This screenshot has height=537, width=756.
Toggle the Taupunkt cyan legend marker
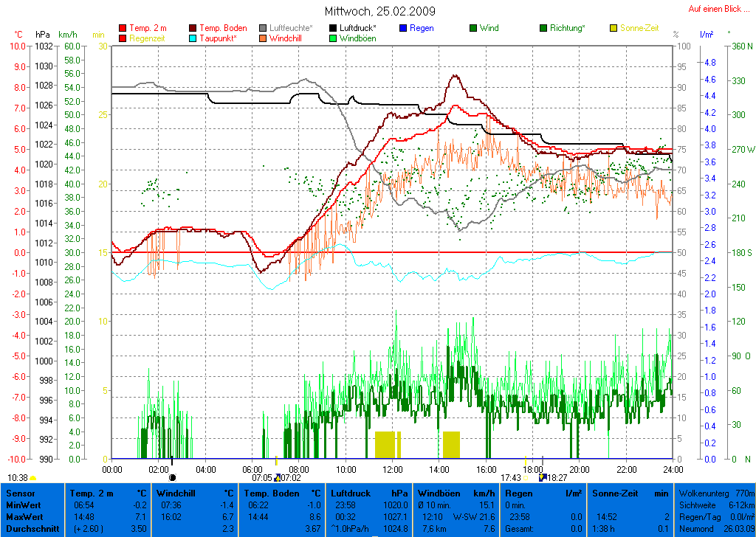click(x=193, y=38)
